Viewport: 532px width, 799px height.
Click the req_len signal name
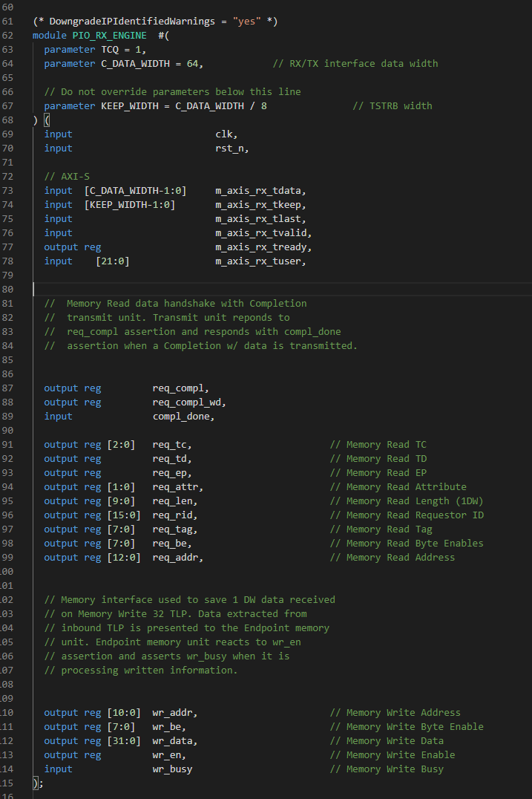173,501
